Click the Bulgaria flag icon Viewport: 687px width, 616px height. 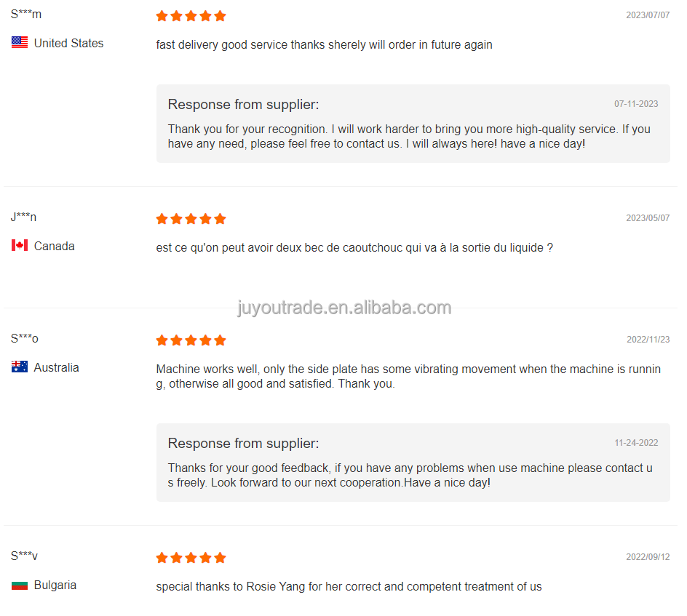(20, 585)
